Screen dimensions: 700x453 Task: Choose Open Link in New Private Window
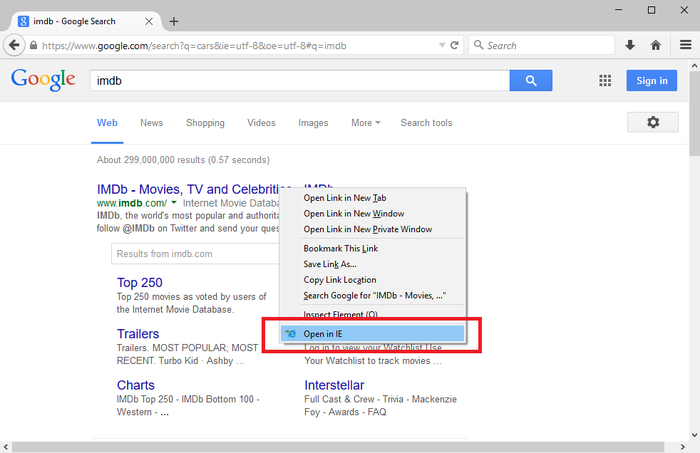pos(373,229)
